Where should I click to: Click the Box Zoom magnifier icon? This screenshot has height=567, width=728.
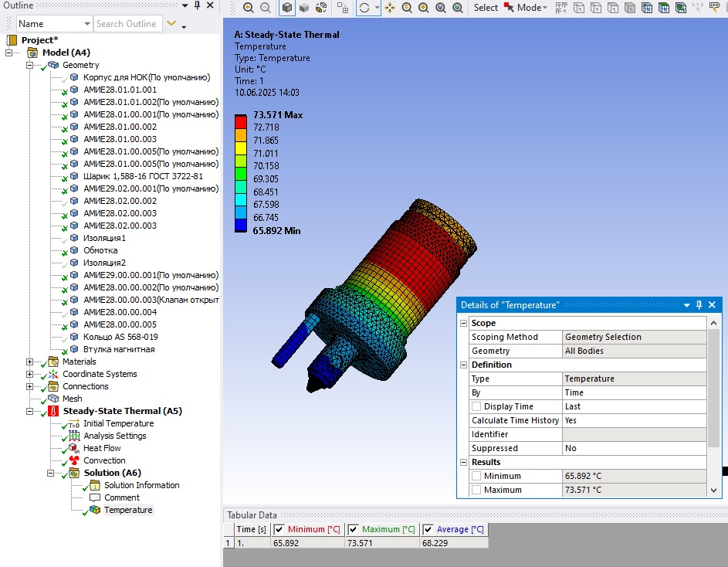coord(424,8)
